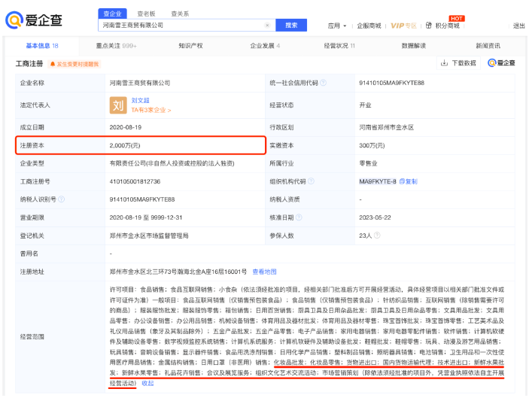
Task: Click the help icon beside 组织机构代码
Action: click(x=311, y=181)
